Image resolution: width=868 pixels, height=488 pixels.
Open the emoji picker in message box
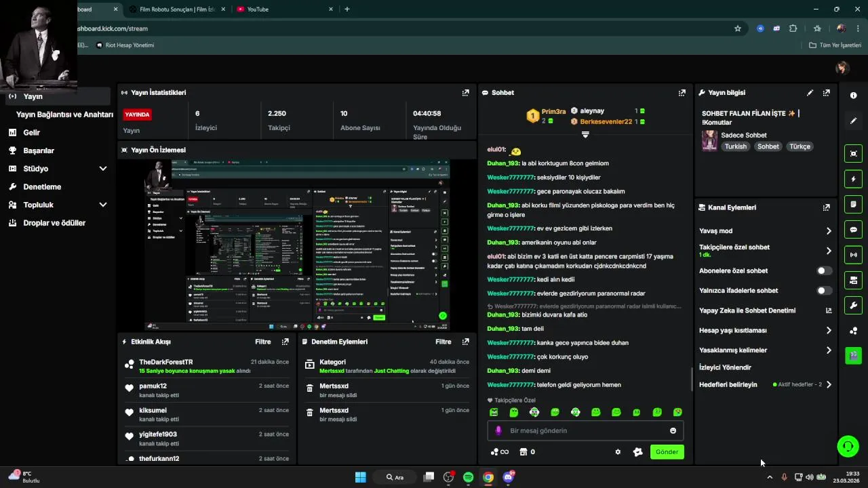click(673, 431)
